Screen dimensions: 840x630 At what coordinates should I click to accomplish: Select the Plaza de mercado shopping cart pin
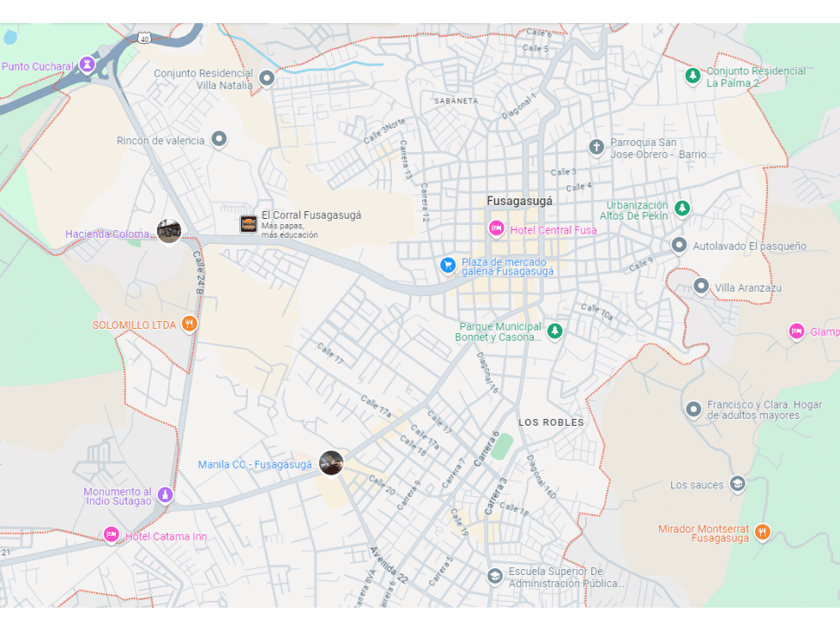point(447,265)
